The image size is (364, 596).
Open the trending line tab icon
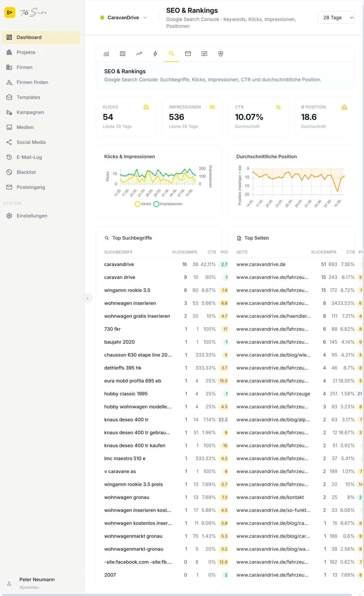tap(139, 54)
